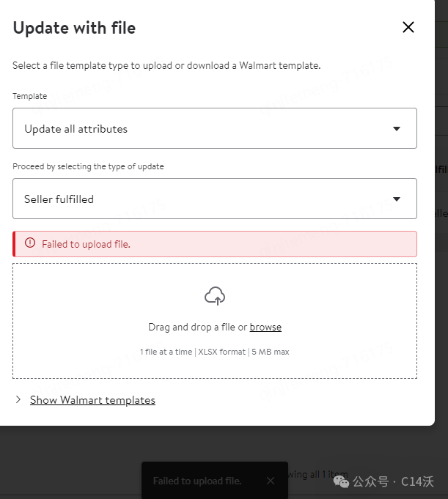Open the Show Walmart templates link
The image size is (448, 499).
point(92,400)
